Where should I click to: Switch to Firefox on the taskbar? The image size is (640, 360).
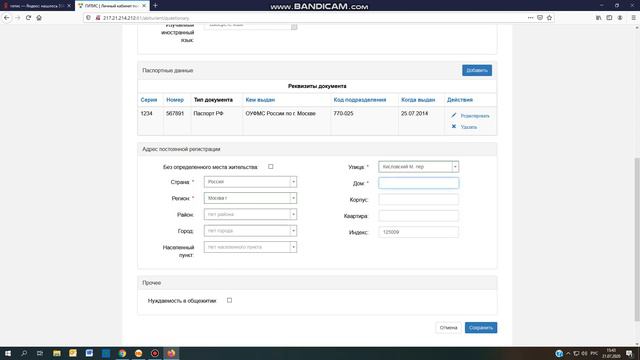pyautogui.click(x=171, y=353)
